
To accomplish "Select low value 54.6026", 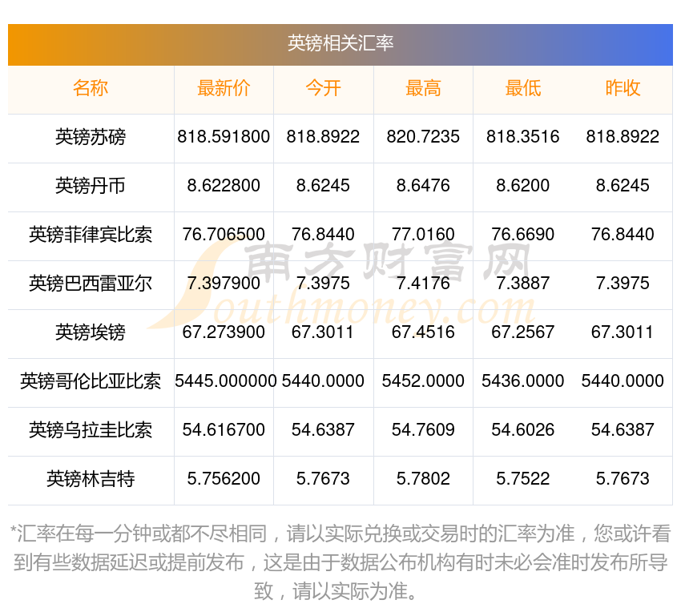I will coord(523,430).
